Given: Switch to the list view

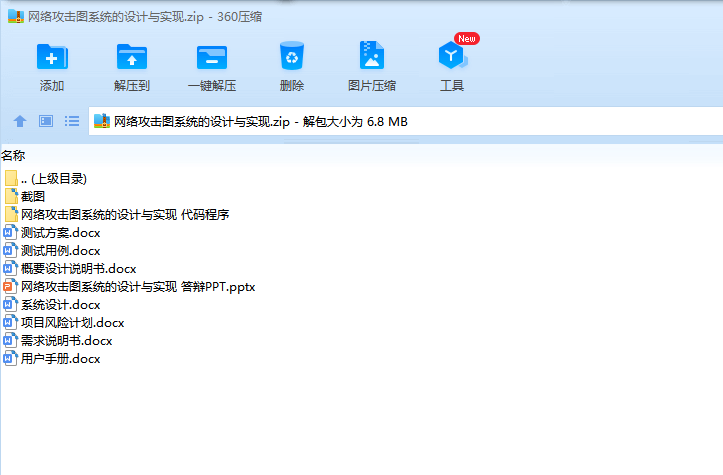Looking at the screenshot, I should point(71,121).
